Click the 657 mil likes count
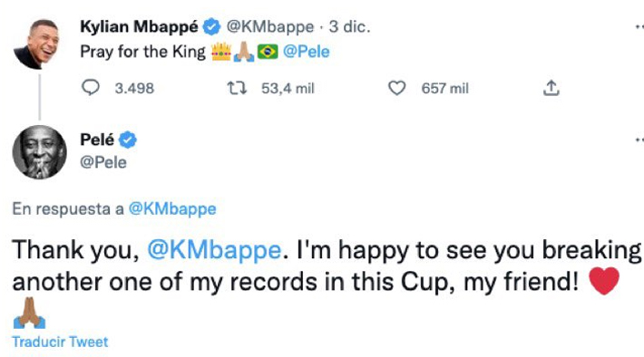Viewport: 644px width, 357px height. (x=444, y=88)
